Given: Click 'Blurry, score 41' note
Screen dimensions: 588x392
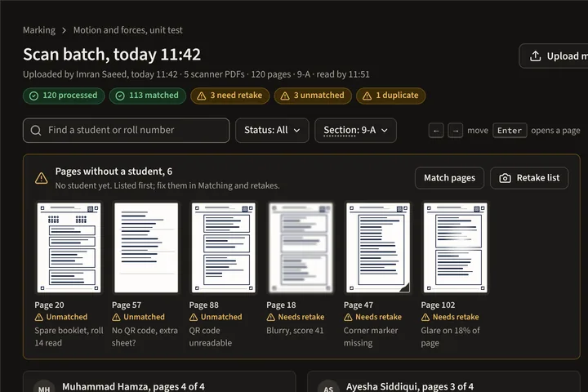Looking at the screenshot, I should [295, 331].
